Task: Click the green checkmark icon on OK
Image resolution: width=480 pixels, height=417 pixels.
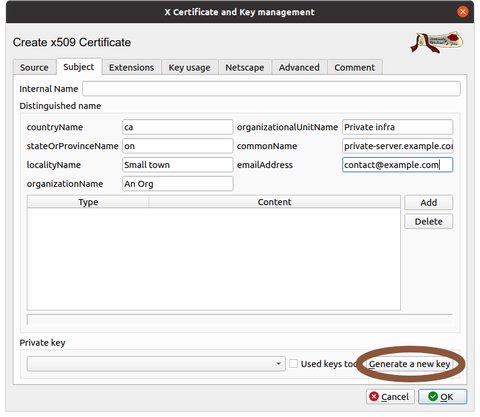Action: (433, 396)
